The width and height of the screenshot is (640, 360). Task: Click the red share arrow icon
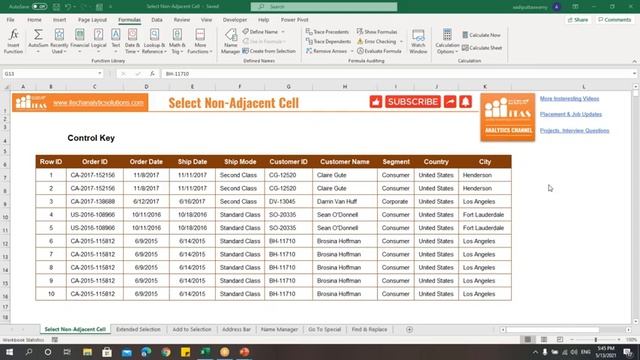[450, 102]
